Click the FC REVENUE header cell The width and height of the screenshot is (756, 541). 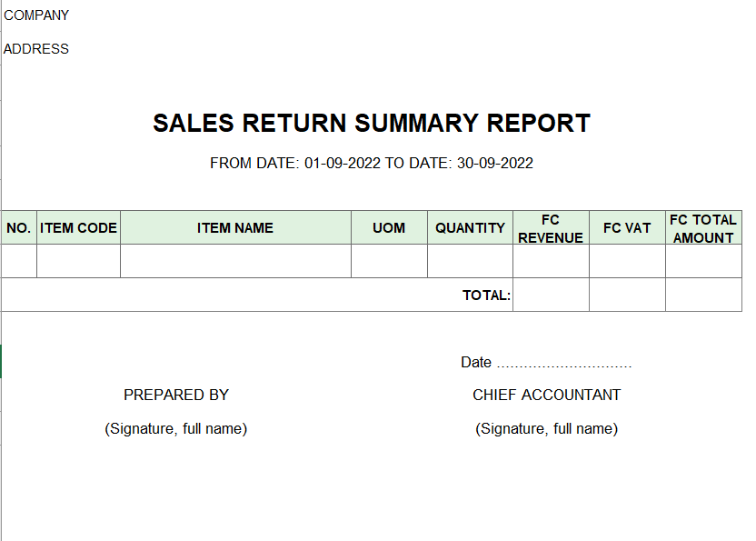click(551, 227)
